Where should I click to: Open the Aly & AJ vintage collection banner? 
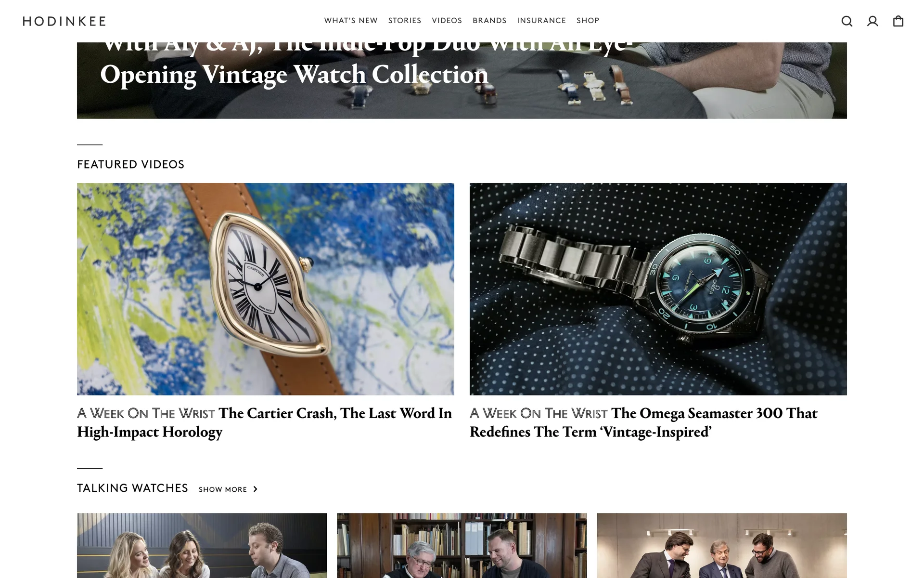pyautogui.click(x=462, y=80)
